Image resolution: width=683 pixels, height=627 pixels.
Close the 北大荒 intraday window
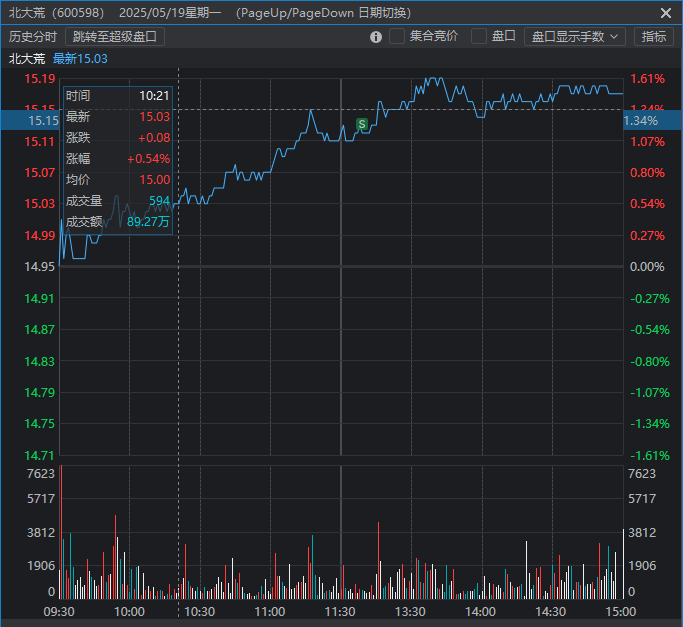(x=666, y=13)
